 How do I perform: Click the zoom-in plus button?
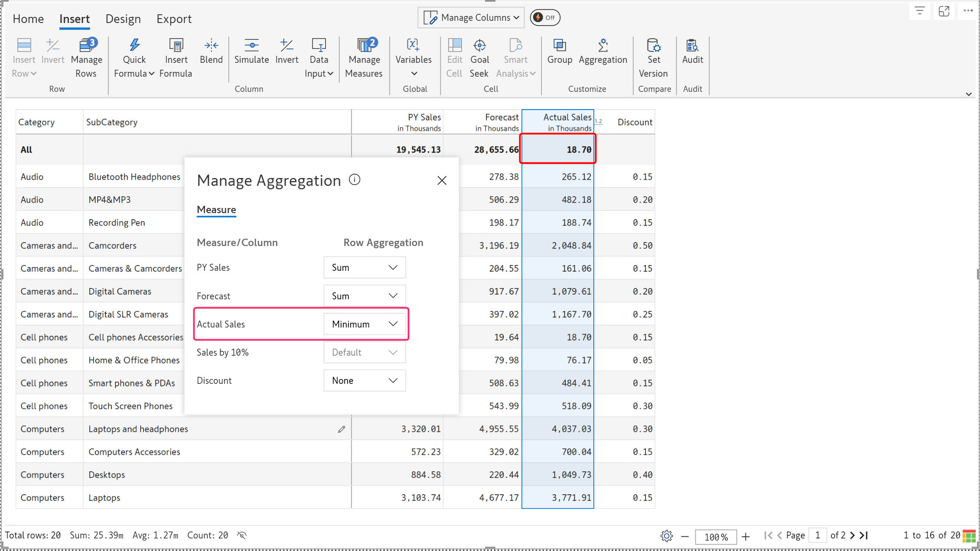coord(746,537)
